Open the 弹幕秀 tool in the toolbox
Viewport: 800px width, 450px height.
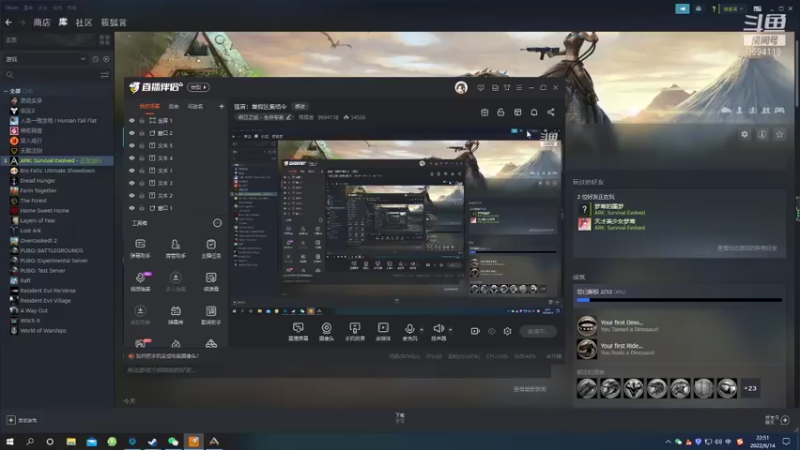coord(176,315)
